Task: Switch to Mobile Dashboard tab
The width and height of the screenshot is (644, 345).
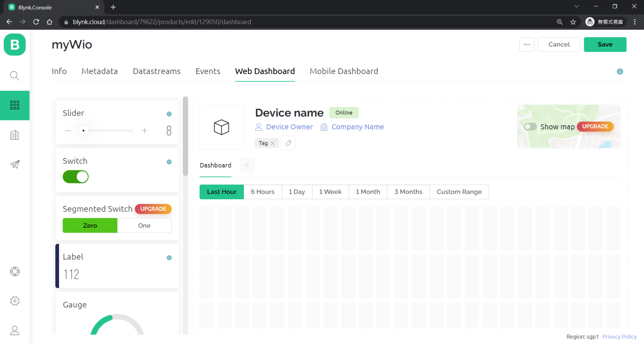Action: click(x=344, y=71)
